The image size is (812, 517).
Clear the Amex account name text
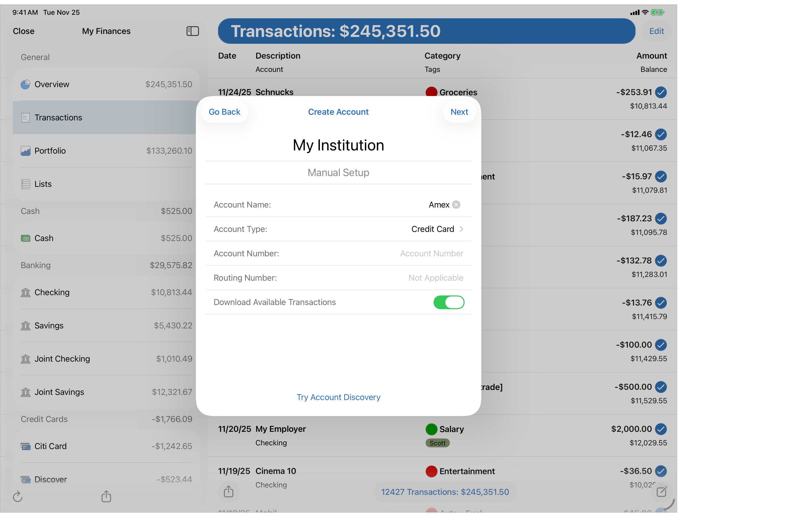[456, 205]
